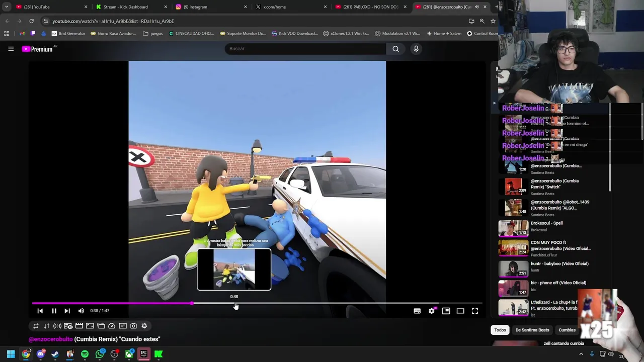Viewport: 644px width, 362px height.
Task: Start voice search with microphone icon
Action: 416,49
